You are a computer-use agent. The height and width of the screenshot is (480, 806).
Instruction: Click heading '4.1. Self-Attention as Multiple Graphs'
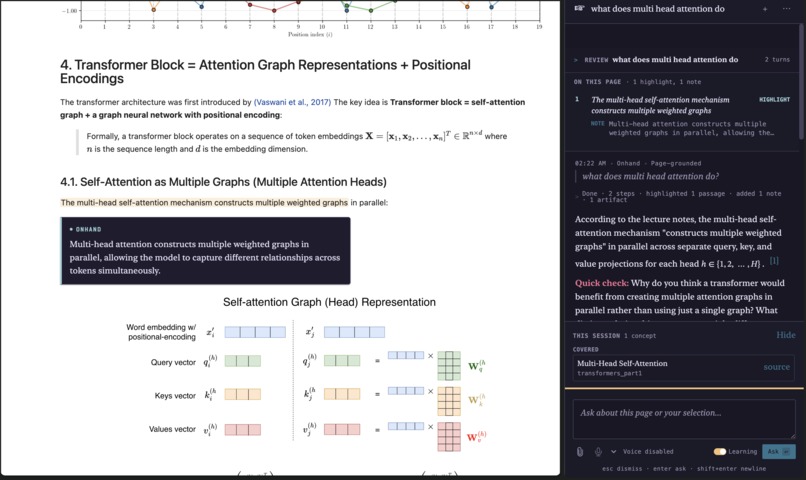point(223,182)
